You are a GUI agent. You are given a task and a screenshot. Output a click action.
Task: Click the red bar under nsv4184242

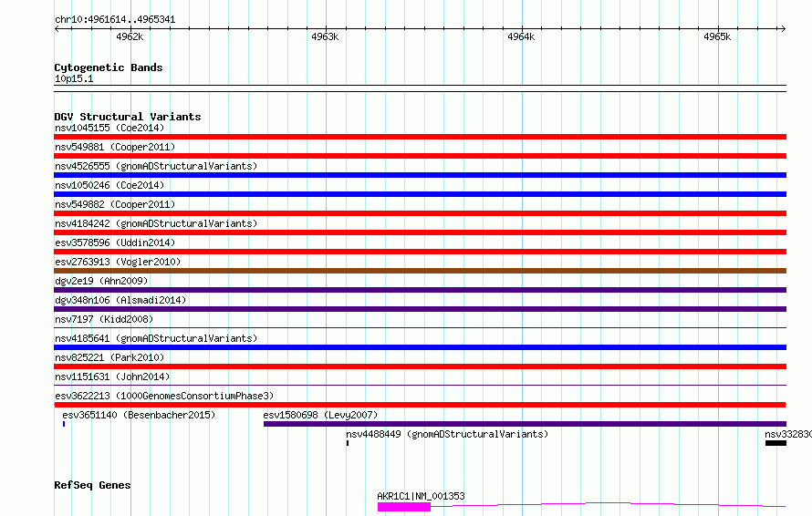coord(420,232)
